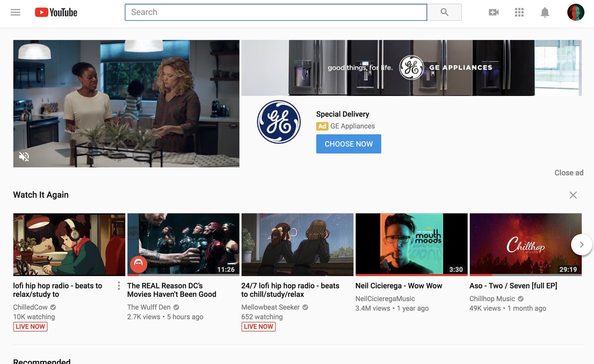
Task: Open the Special Delivery ad title
Action: 343,114
